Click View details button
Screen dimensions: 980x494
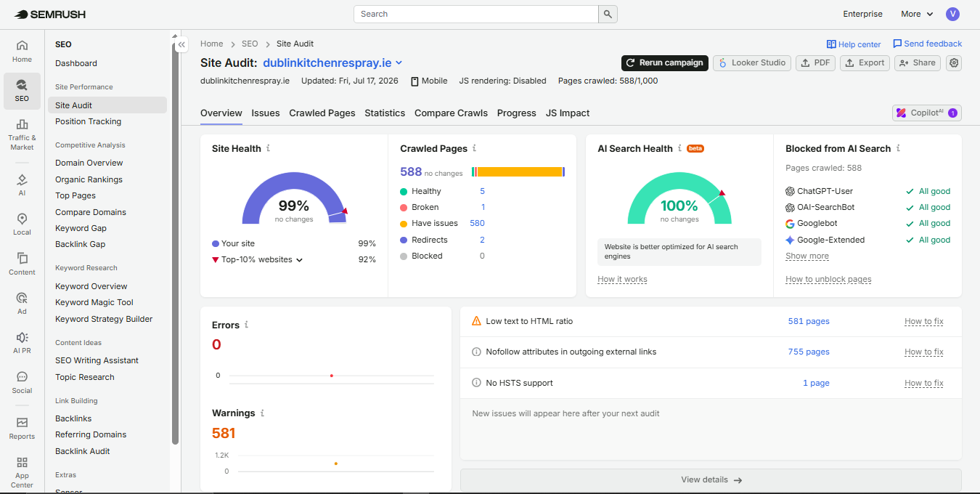[x=711, y=479]
